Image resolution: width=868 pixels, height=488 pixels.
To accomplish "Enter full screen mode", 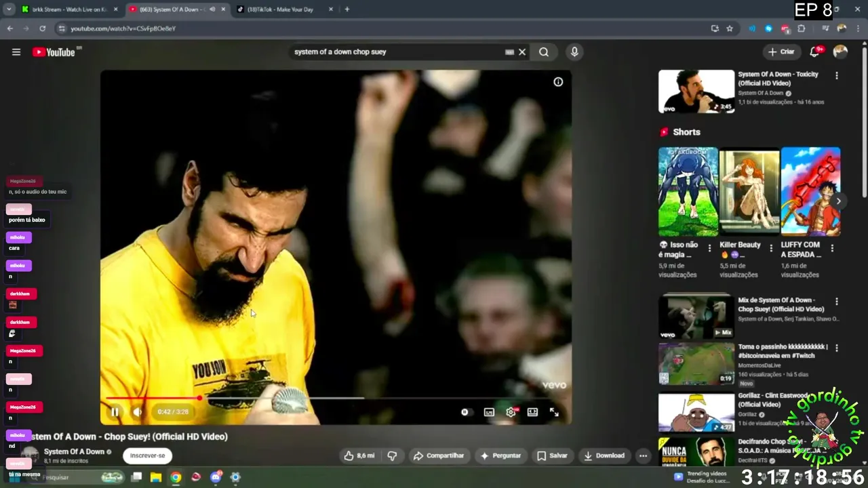I will point(554,412).
